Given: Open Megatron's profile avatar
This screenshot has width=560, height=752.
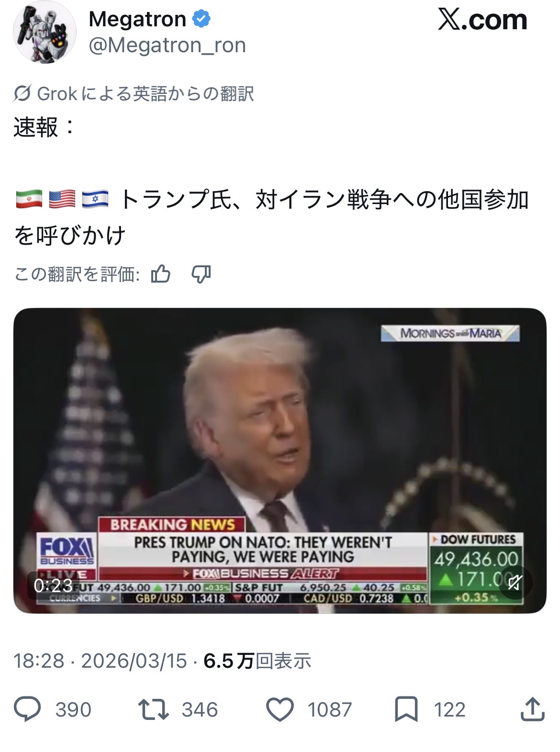Looking at the screenshot, I should pyautogui.click(x=44, y=33).
